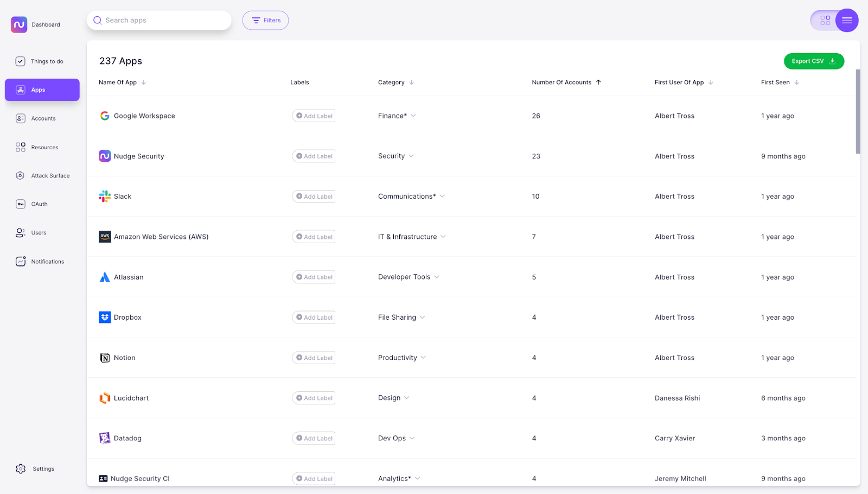The image size is (868, 494).
Task: Open the Security category dropdown for Nudge Security
Action: pyautogui.click(x=412, y=156)
